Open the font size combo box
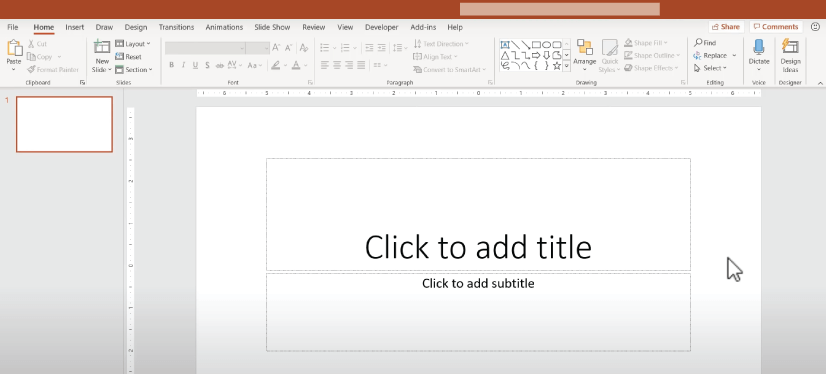The height and width of the screenshot is (374, 826). (258, 48)
